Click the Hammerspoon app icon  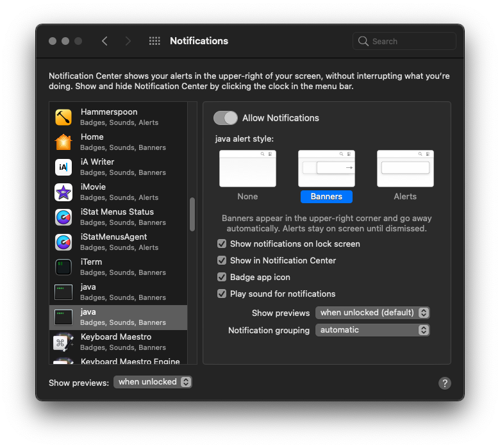(63, 117)
